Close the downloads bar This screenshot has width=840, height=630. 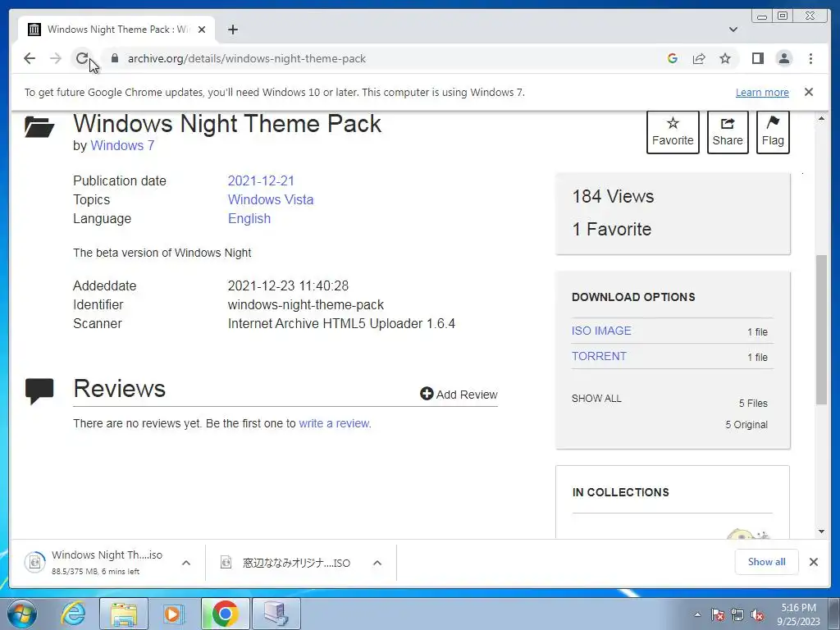pos(814,562)
